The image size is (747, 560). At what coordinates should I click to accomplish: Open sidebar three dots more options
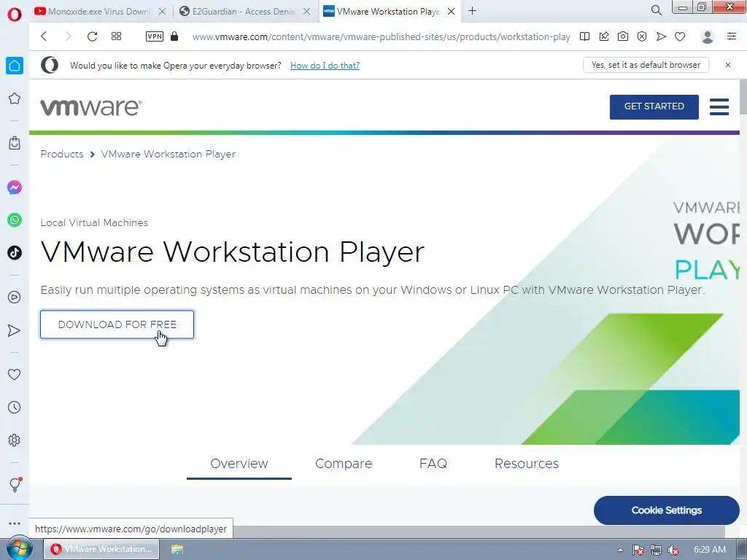tap(15, 523)
